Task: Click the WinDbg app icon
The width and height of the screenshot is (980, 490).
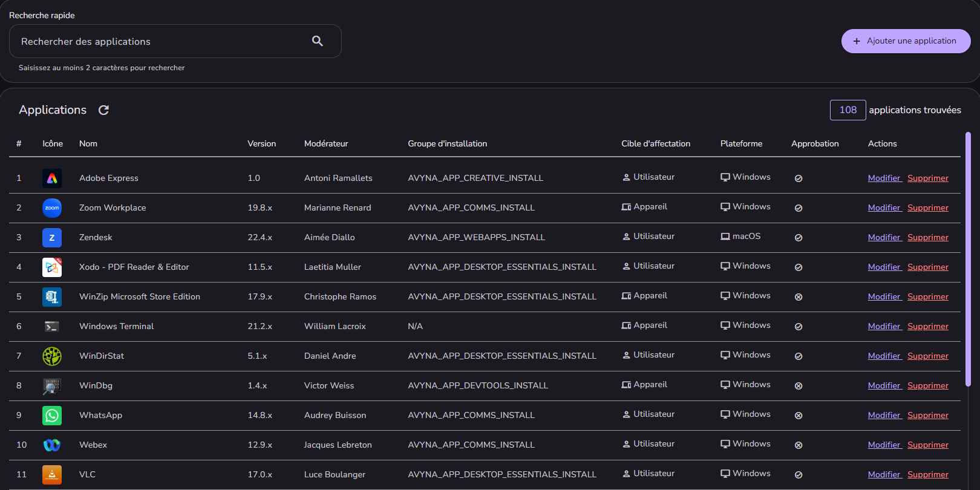Action: [x=52, y=385]
